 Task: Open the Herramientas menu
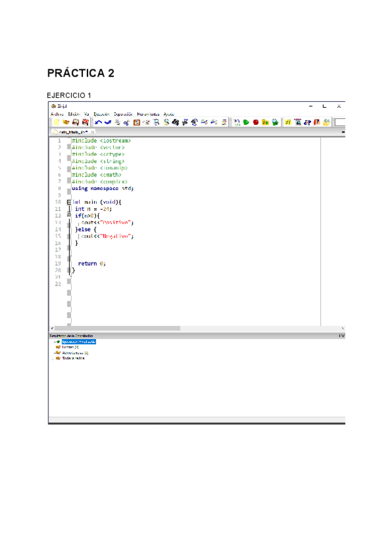click(x=148, y=114)
